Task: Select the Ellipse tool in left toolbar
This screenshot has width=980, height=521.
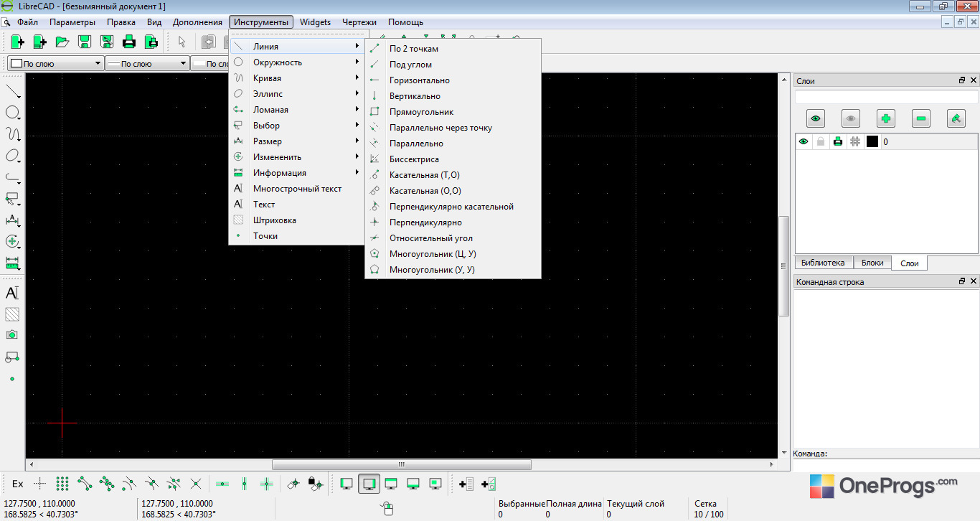Action: pyautogui.click(x=12, y=156)
